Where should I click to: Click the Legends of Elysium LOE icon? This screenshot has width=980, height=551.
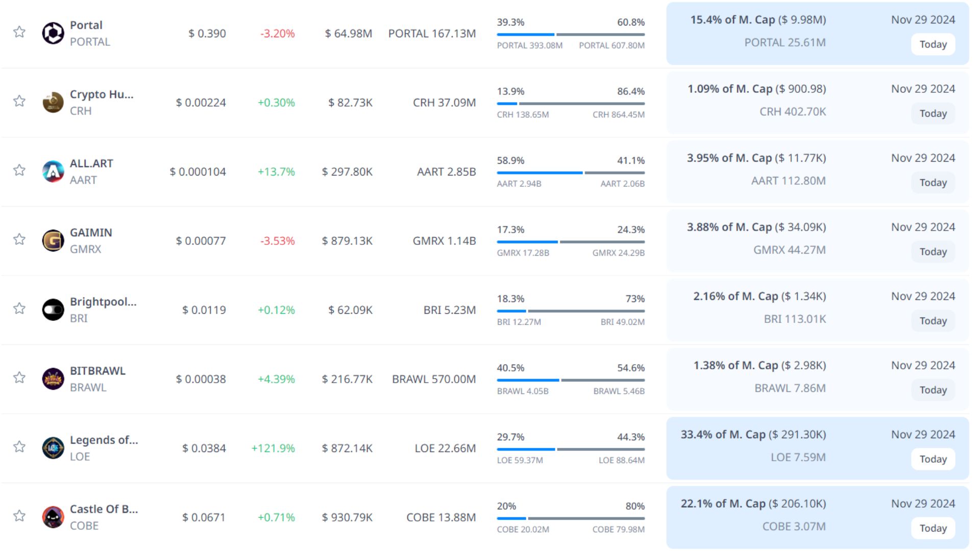53,448
